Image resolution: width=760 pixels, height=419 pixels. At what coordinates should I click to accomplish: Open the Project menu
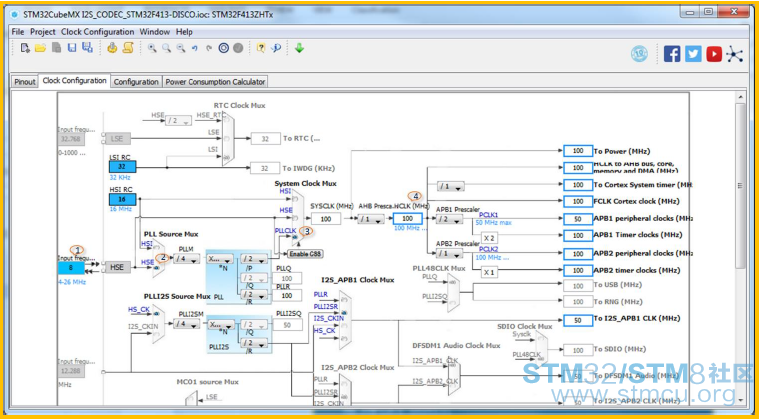(43, 32)
